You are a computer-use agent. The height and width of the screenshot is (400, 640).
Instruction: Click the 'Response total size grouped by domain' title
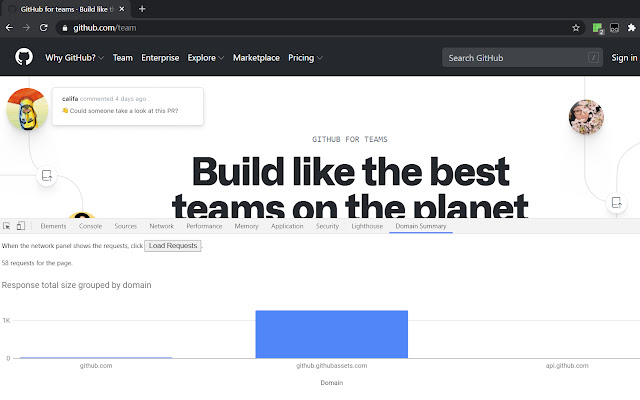pyautogui.click(x=76, y=285)
